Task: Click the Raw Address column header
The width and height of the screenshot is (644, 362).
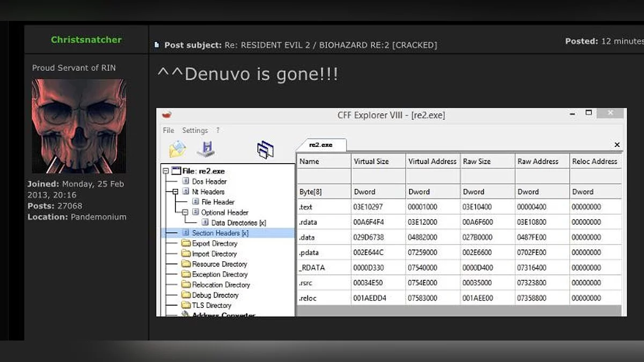Action: (543, 161)
